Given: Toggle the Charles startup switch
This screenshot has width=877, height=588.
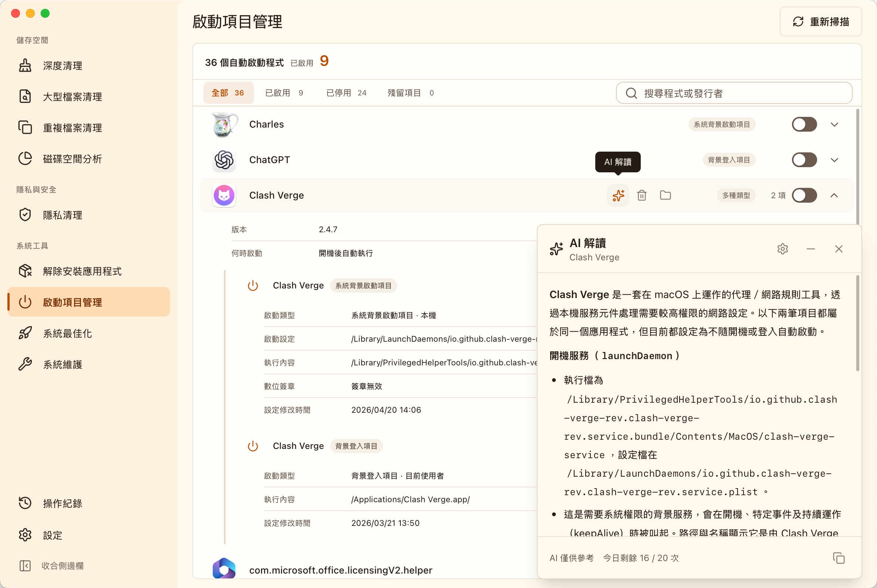Looking at the screenshot, I should coord(804,125).
